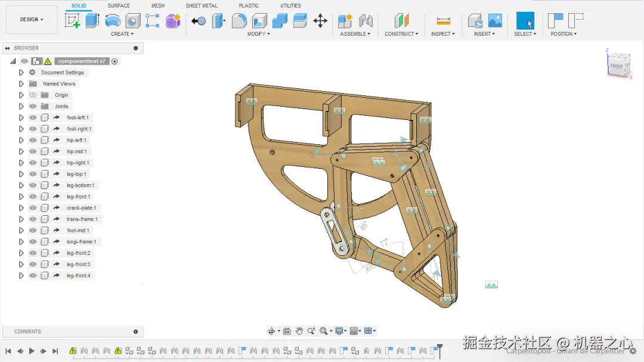Select the trans-frame:1 component
Screen dimensions: 644x362
pyautogui.click(x=82, y=219)
